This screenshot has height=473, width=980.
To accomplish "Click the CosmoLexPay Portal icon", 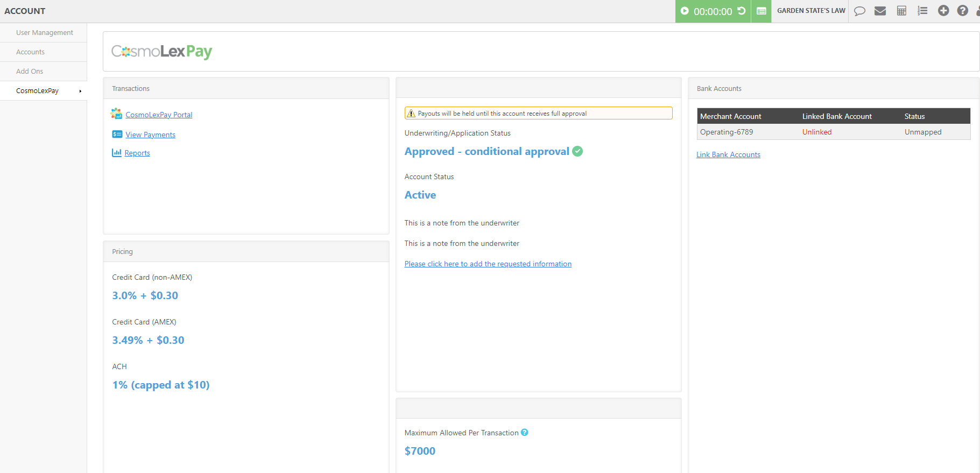I will tap(117, 114).
